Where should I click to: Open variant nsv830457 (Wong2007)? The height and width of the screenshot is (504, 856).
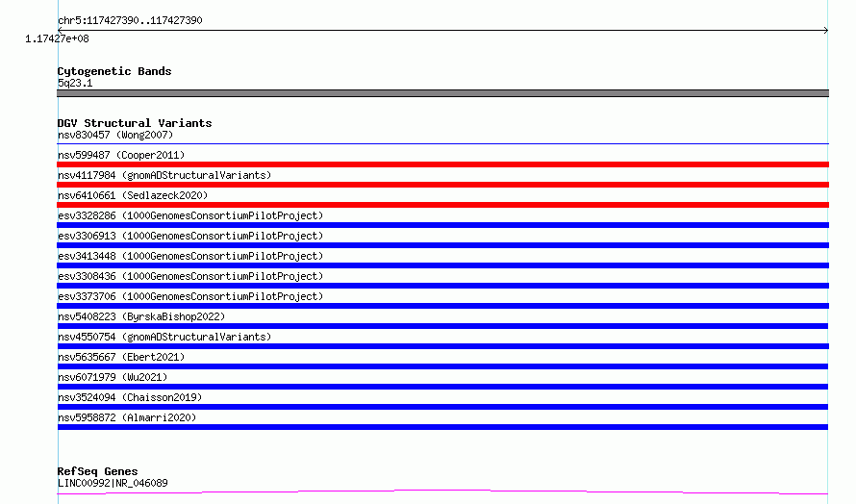click(115, 135)
